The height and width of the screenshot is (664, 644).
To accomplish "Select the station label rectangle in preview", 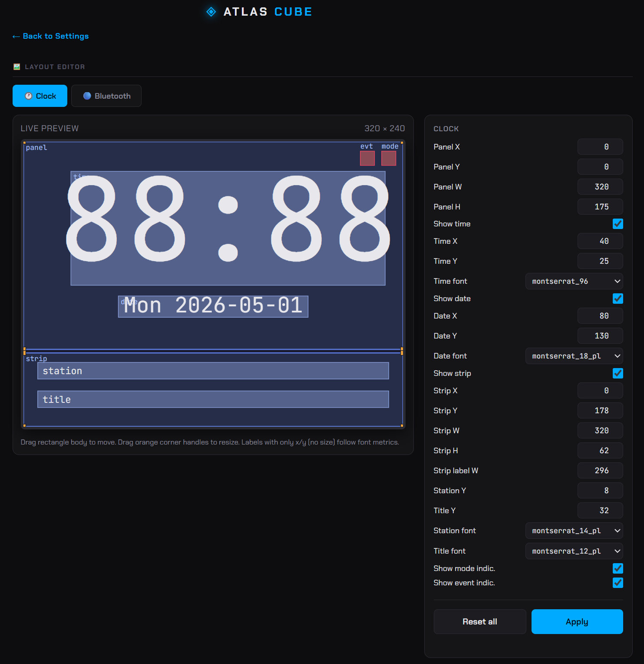I will point(213,371).
